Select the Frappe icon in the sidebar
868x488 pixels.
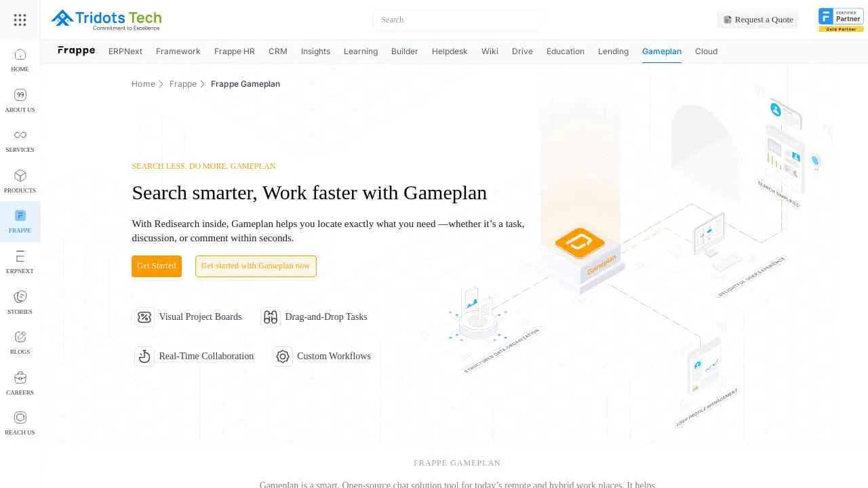tap(20, 216)
